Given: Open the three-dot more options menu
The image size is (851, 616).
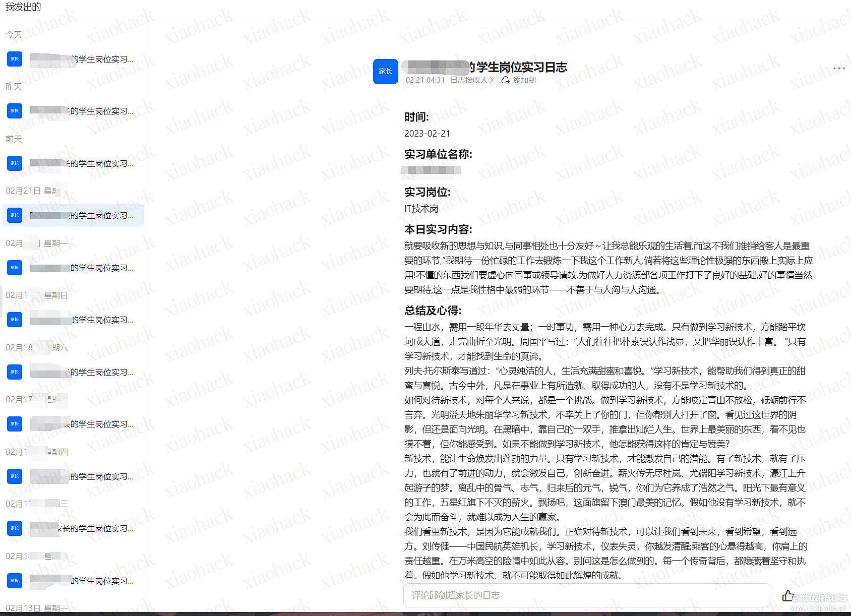Looking at the screenshot, I should (839, 69).
